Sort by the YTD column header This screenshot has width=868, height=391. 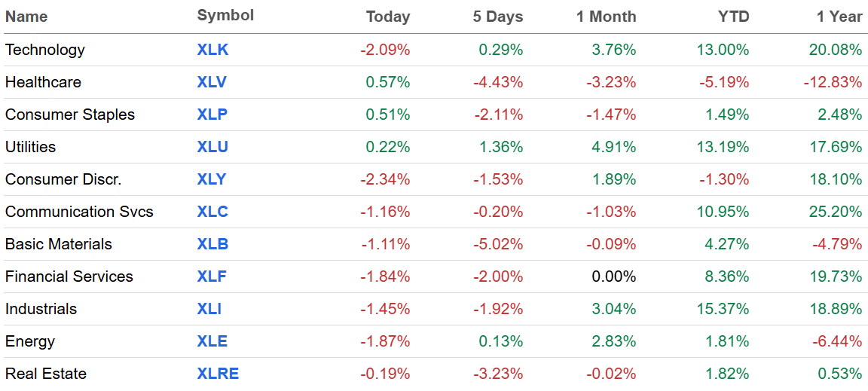pos(733,17)
